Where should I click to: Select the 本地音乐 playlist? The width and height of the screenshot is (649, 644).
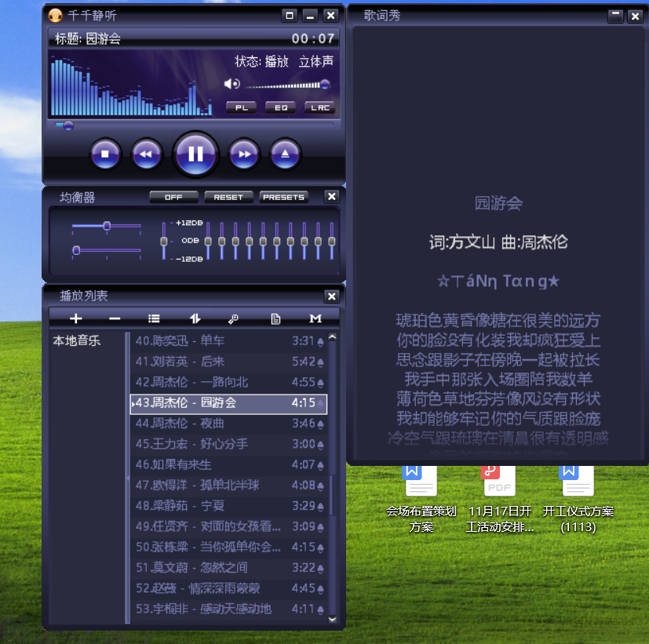point(77,340)
